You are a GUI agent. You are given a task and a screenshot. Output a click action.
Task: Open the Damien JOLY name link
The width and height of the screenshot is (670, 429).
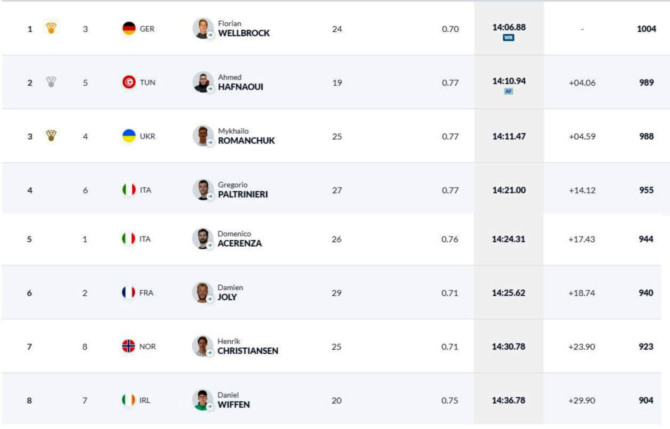[x=230, y=293]
